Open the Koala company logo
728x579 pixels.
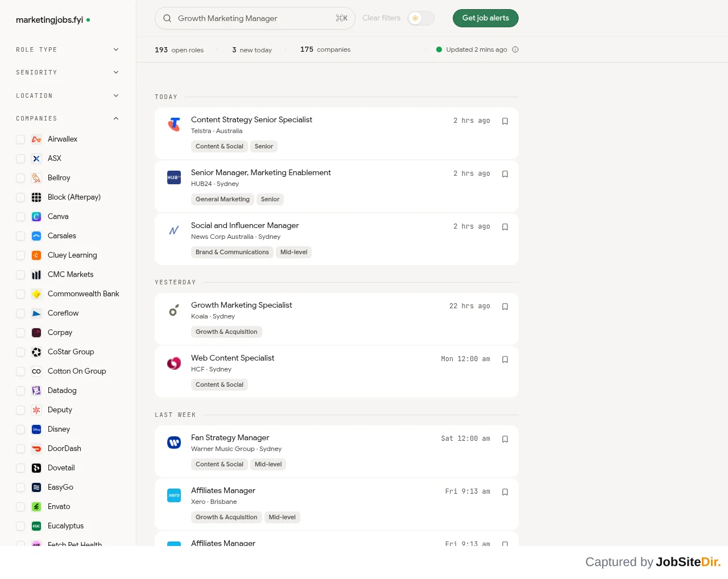tap(174, 310)
